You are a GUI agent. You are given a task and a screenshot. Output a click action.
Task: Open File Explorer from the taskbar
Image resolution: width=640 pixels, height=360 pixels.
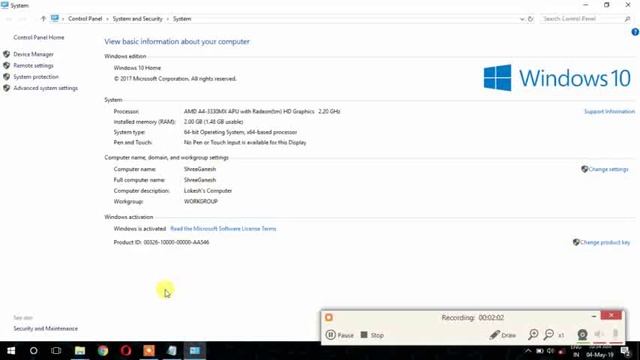pos(80,351)
